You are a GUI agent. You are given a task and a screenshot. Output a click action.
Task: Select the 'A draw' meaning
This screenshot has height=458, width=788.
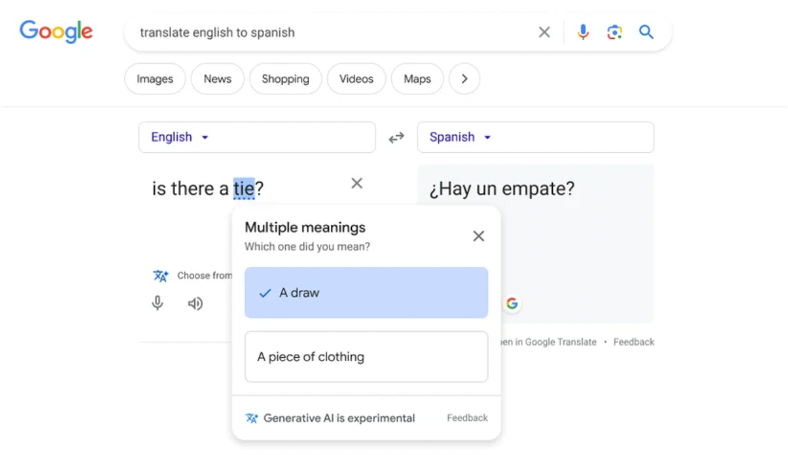[366, 293]
